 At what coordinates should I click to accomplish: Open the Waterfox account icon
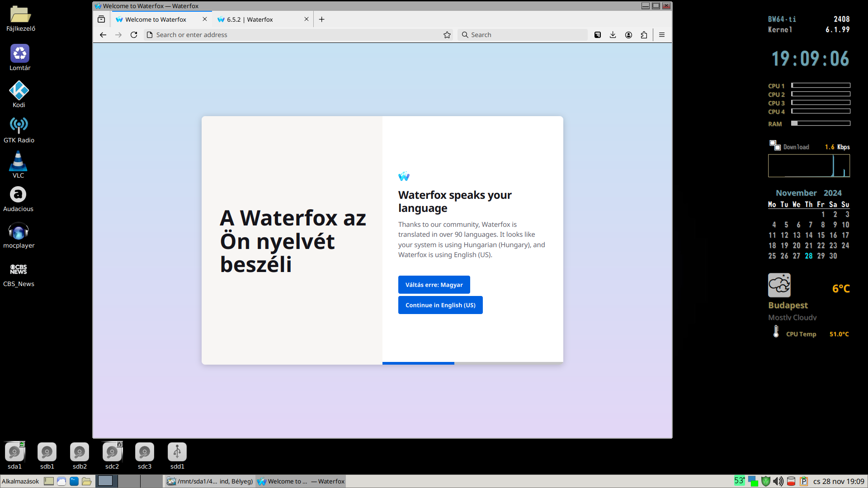tap(628, 35)
